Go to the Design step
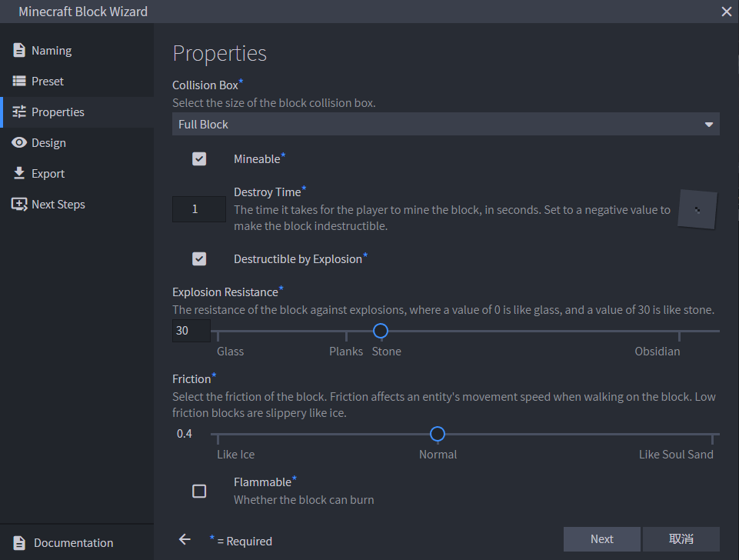Screen dimensions: 739x560 48,143
